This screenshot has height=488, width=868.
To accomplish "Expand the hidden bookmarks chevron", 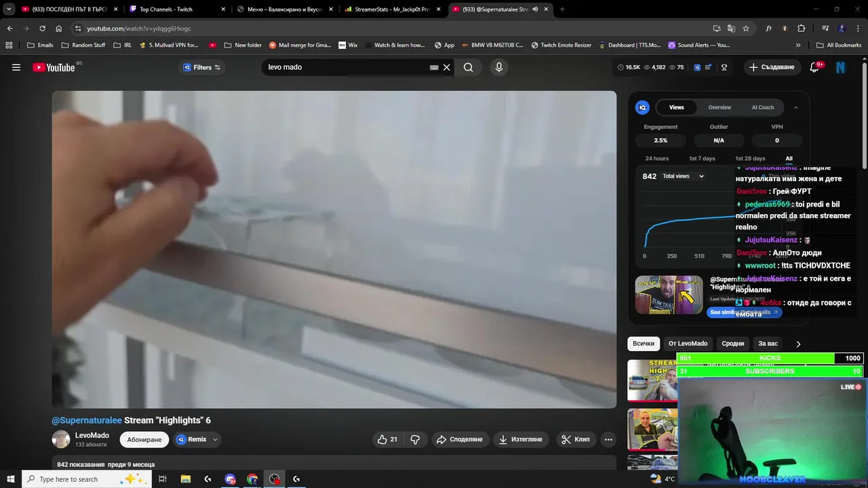I will click(798, 45).
